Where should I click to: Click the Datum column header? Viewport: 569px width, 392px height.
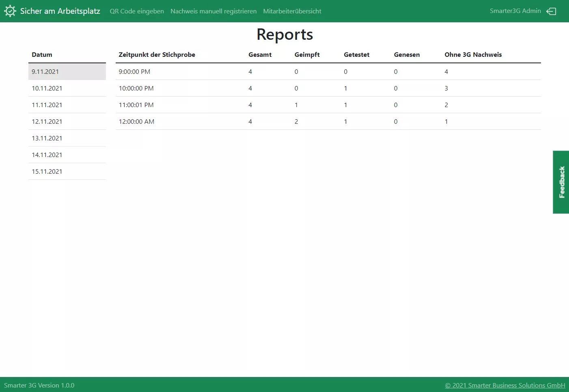42,54
